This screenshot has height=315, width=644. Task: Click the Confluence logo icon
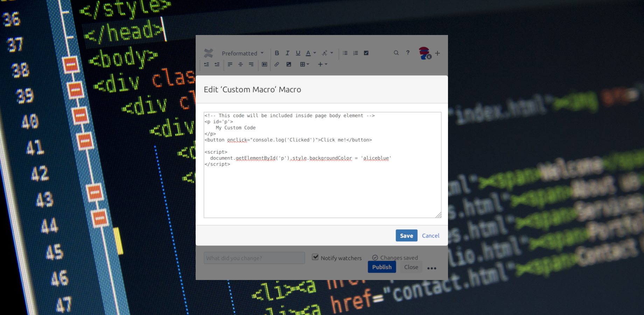pyautogui.click(x=209, y=53)
